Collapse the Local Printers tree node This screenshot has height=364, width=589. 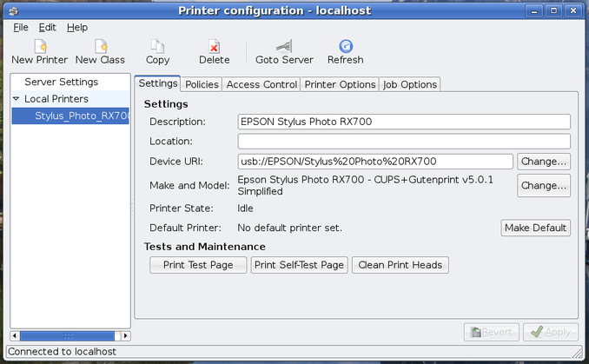coord(17,99)
